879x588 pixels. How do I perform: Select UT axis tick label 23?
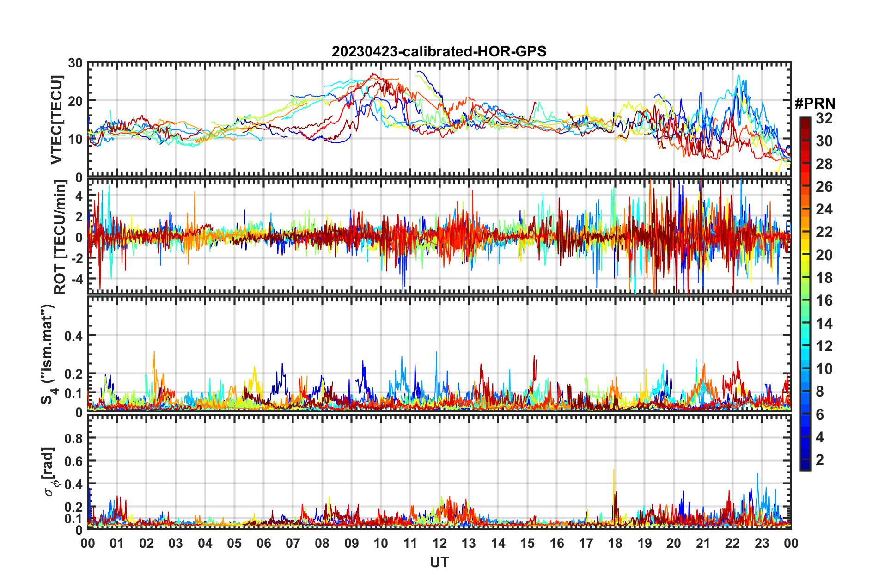pos(762,543)
